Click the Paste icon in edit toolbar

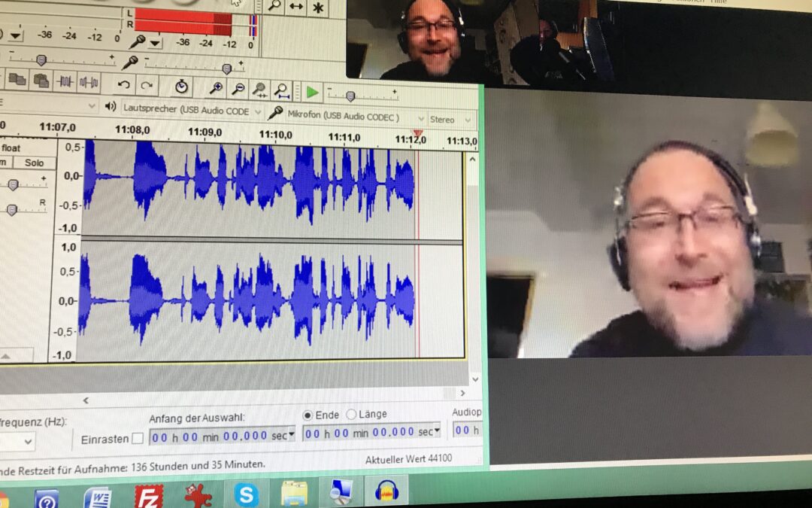pyautogui.click(x=41, y=81)
